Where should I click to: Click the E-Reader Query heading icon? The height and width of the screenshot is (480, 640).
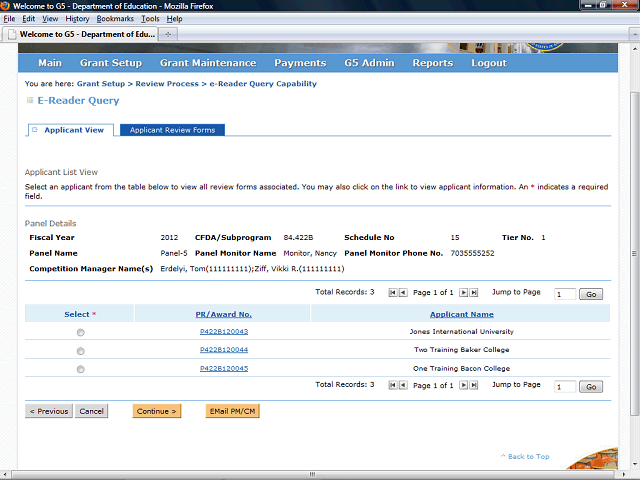coord(30,100)
